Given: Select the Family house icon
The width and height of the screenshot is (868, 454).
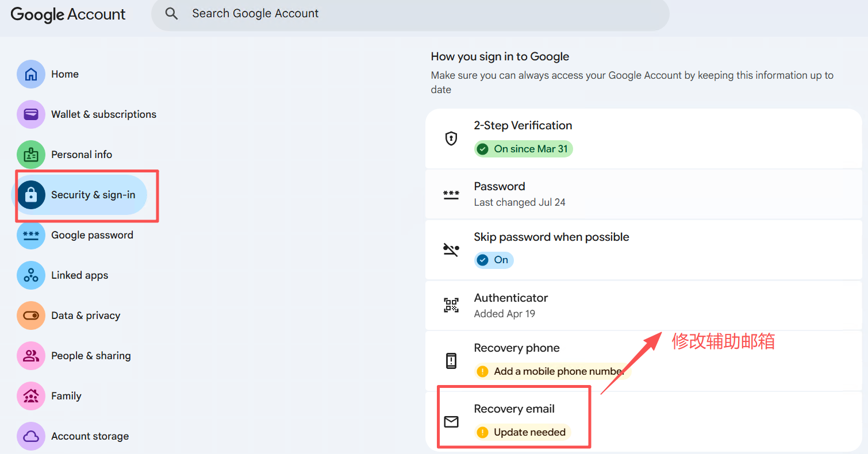Looking at the screenshot, I should coord(31,396).
